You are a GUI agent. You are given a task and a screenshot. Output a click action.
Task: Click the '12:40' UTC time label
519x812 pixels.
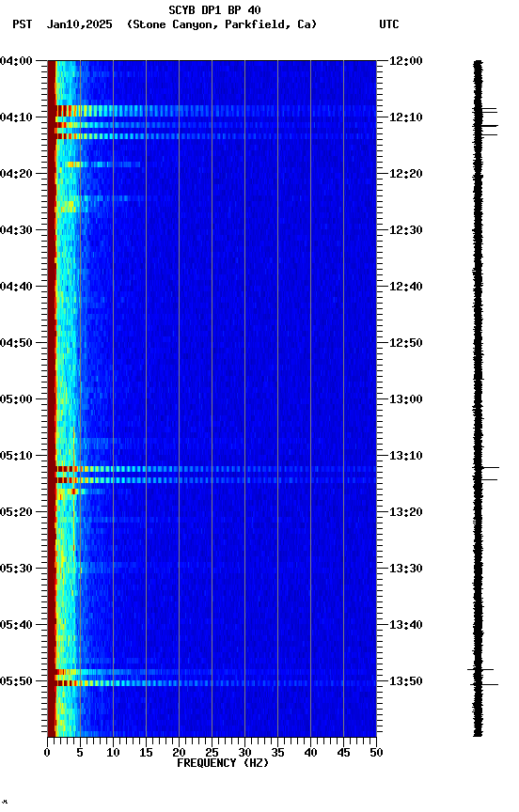(x=406, y=287)
